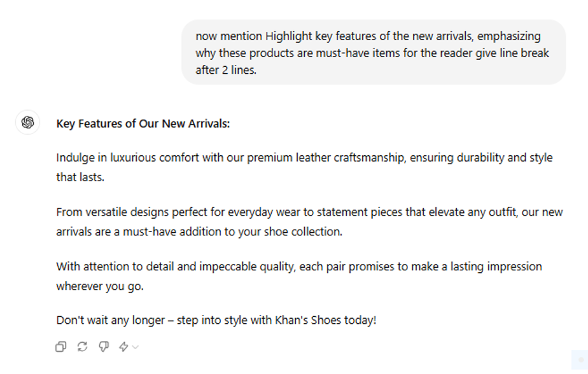The width and height of the screenshot is (588, 374).
Task: Click 'shoe collection.' at end of second paragraph
Action: click(303, 232)
